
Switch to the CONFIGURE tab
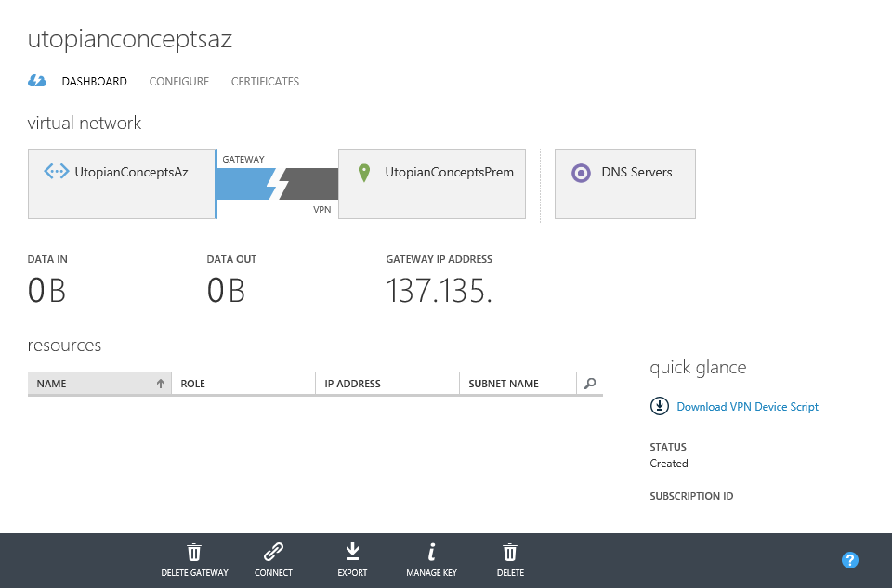pos(179,82)
